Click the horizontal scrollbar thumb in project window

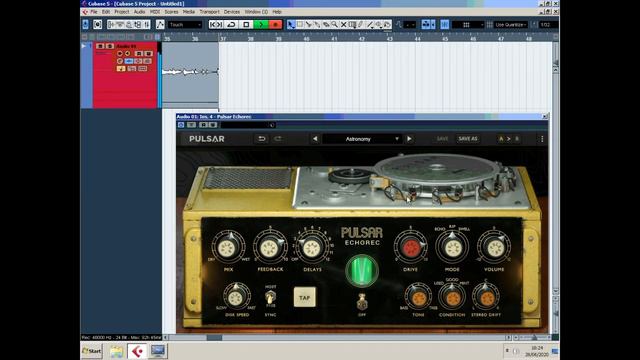(x=214, y=338)
